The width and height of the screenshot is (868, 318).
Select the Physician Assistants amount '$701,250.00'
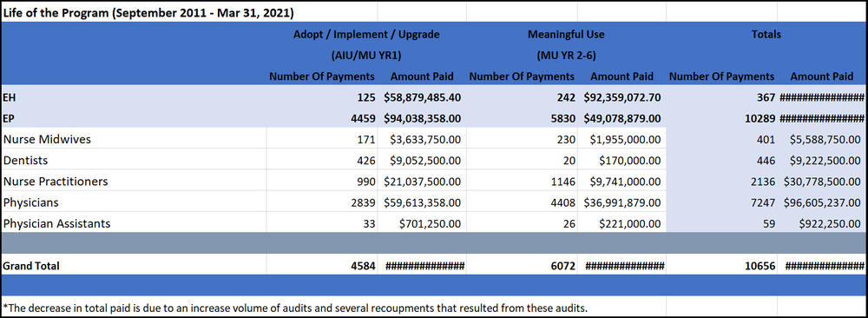pyautogui.click(x=431, y=224)
